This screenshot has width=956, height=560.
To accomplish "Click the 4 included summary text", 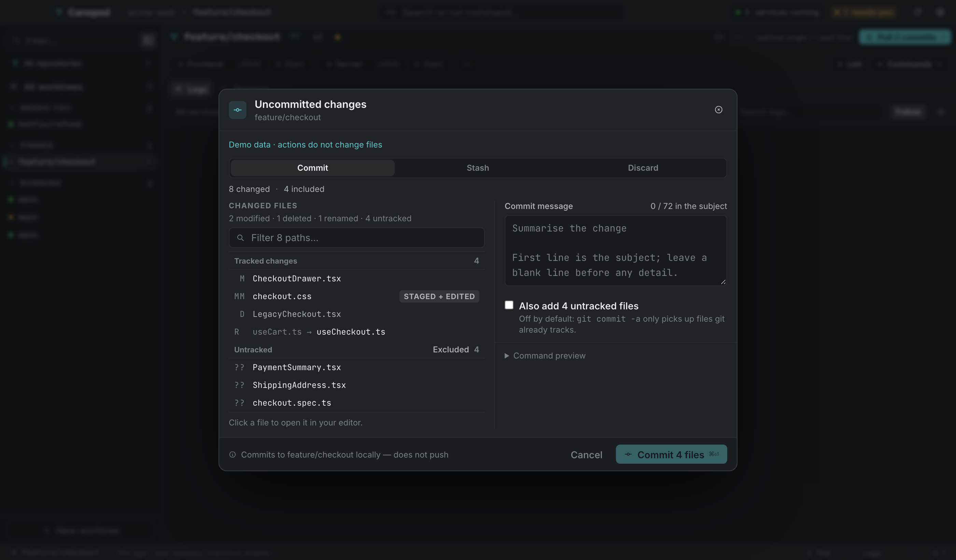I will [304, 189].
